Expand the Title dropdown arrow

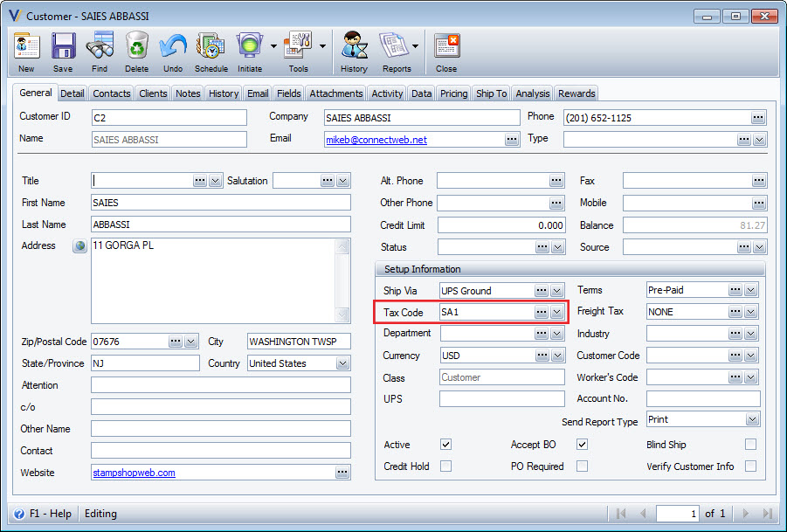216,181
